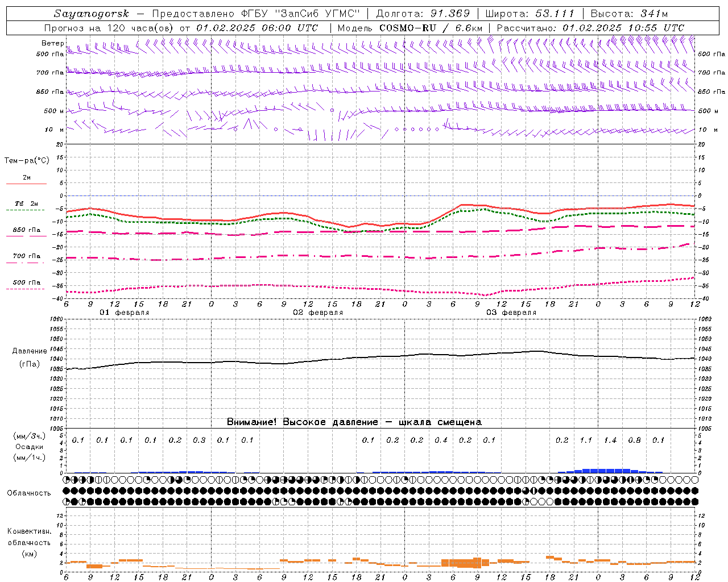Click the red 2м temperature legend line
This screenshot has height=582, width=728.
coord(26,184)
